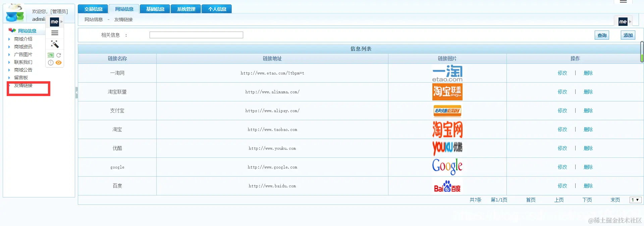Open 商城介绍 in the sidebar
The height and width of the screenshot is (226, 644).
point(23,39)
